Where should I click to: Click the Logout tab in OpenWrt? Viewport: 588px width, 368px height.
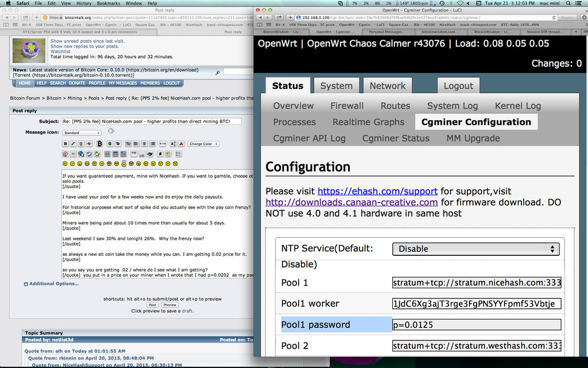click(458, 86)
